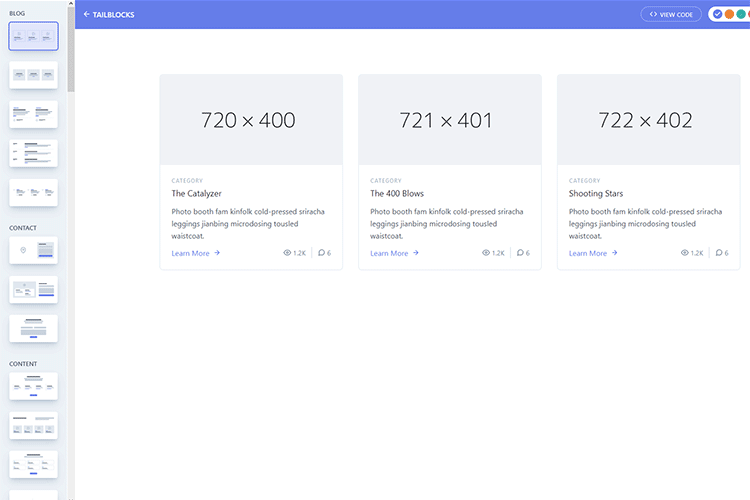Click the comment bubble on The 400 Blows

pos(521,253)
